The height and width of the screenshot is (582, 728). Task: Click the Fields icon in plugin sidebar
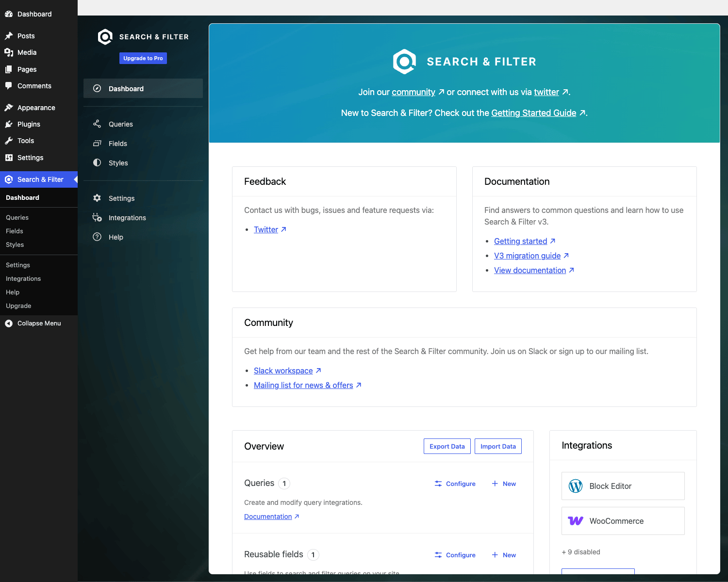pyautogui.click(x=97, y=144)
